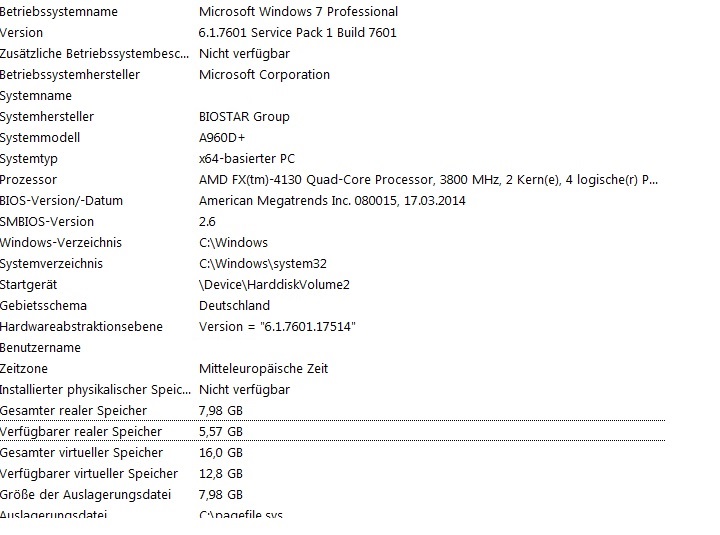
Task: Click the value BIOSTAR Group
Action: 244,117
